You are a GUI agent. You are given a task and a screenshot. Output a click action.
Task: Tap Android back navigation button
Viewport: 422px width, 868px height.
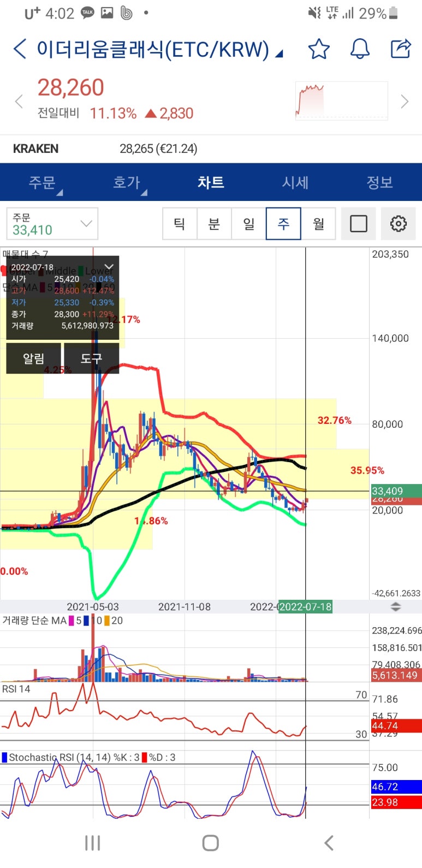[329, 843]
